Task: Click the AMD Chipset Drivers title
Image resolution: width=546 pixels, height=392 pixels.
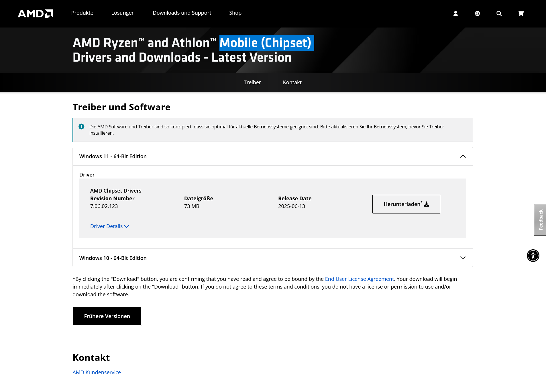Action: (116, 191)
